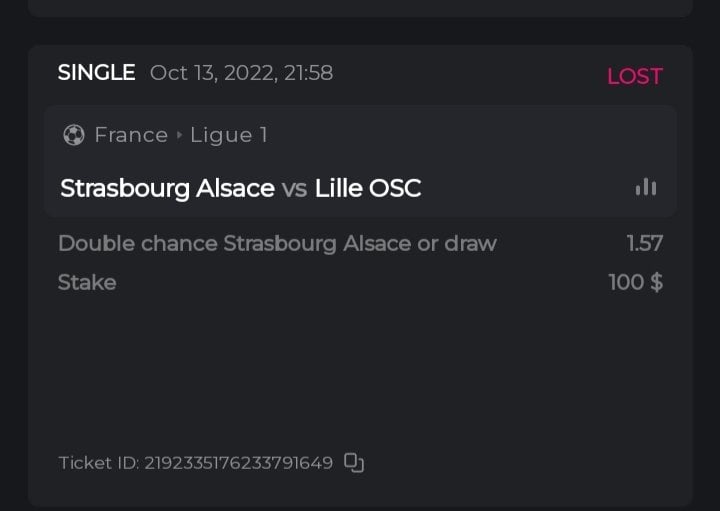Select the Double chance bet description
The height and width of the screenshot is (511, 720).
[x=277, y=243]
